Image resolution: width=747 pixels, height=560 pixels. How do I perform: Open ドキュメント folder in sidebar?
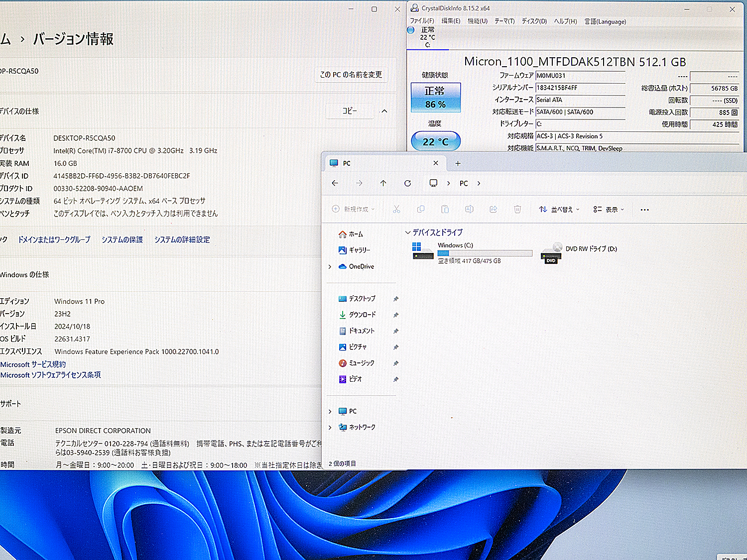coord(357,331)
